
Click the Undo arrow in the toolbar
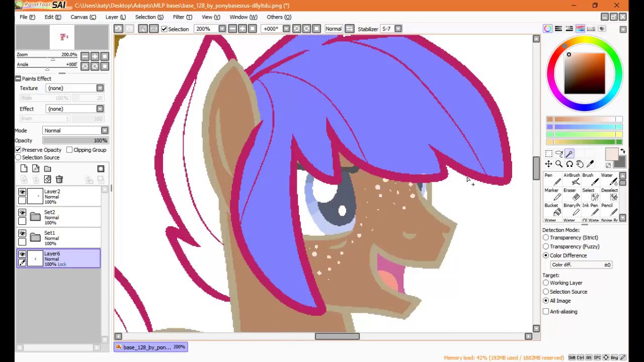(118, 29)
